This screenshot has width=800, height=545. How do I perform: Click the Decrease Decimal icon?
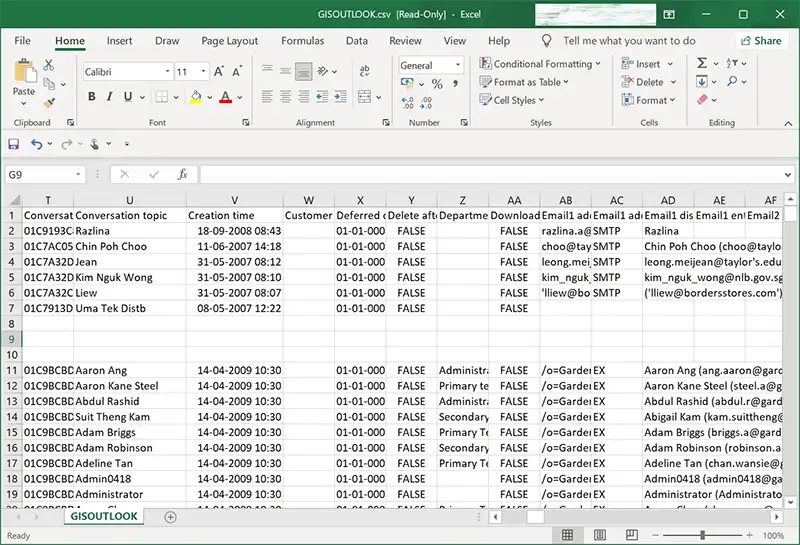(x=426, y=103)
